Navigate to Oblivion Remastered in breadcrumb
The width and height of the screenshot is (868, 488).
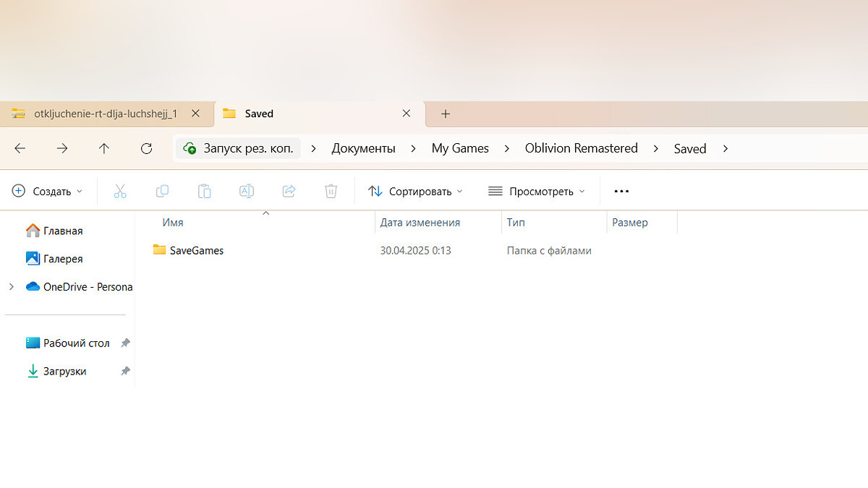click(x=581, y=148)
